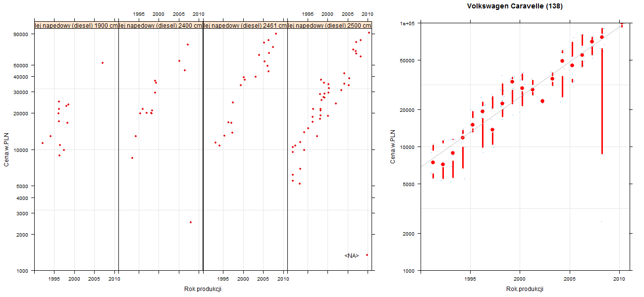Click the tallest red range bar in the Caravelle chart
This screenshot has width=644, height=297.
point(602,101)
